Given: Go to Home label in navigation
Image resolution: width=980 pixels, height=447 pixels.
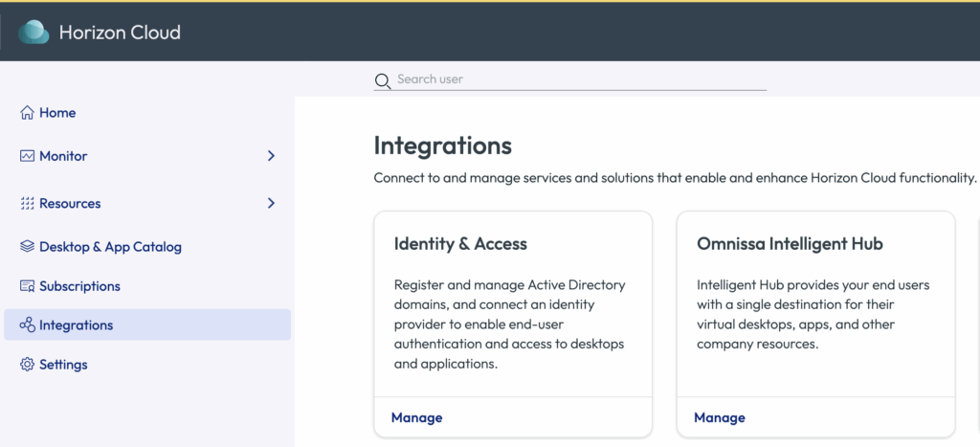Looking at the screenshot, I should click(x=57, y=113).
